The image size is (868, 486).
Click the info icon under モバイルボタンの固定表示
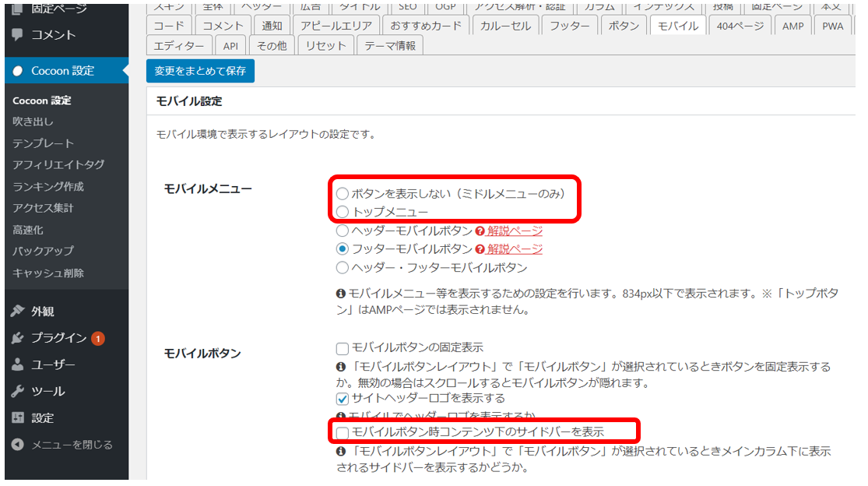(x=341, y=367)
